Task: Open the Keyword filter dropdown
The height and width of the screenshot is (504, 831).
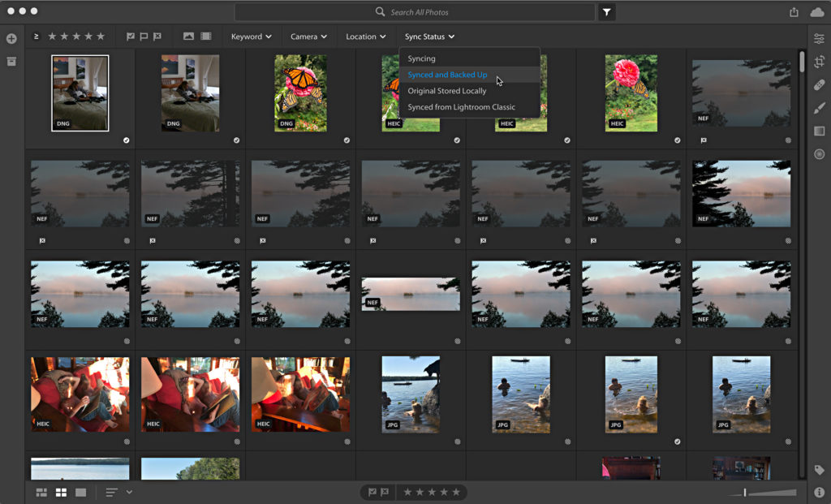Action: [x=250, y=36]
